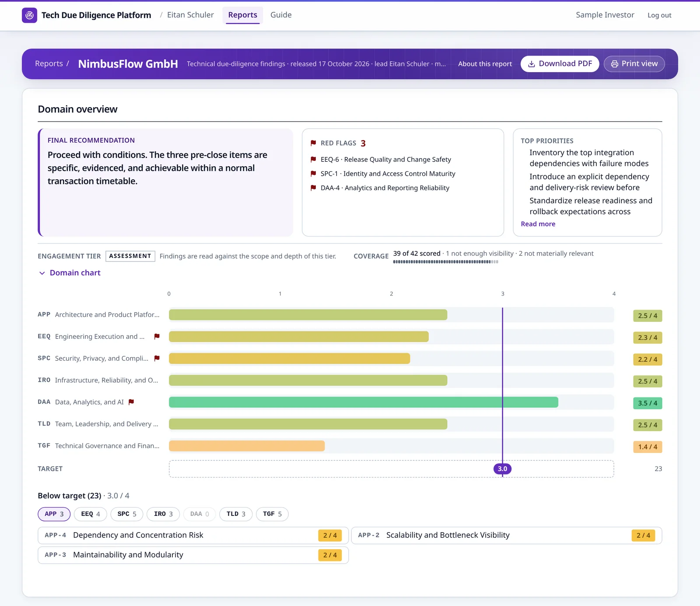Screen dimensions: 700x606
Task: Click the flag icon beside SPC-1 Identity and Access
Action: (x=313, y=174)
